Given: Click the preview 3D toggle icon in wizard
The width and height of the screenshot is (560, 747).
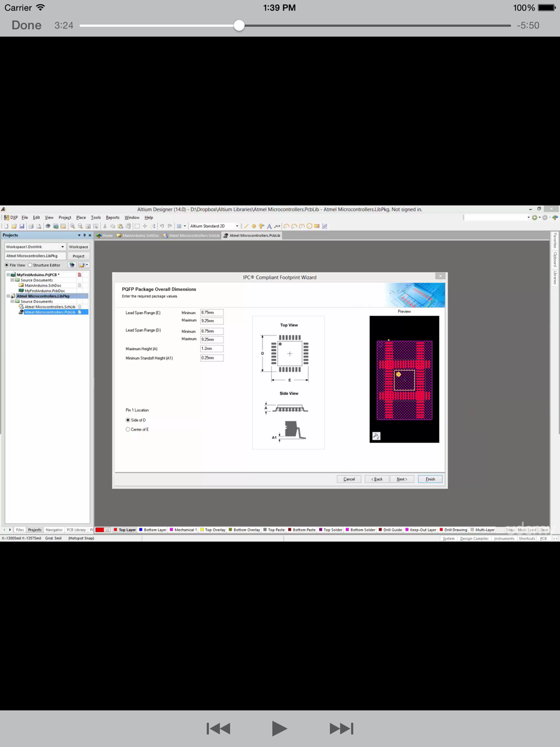Looking at the screenshot, I should (376, 436).
